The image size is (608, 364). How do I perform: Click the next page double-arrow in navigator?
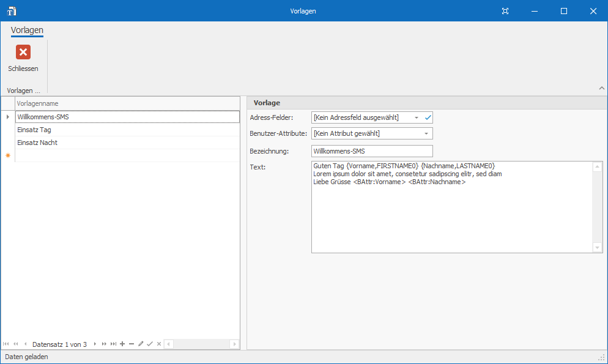click(x=104, y=344)
